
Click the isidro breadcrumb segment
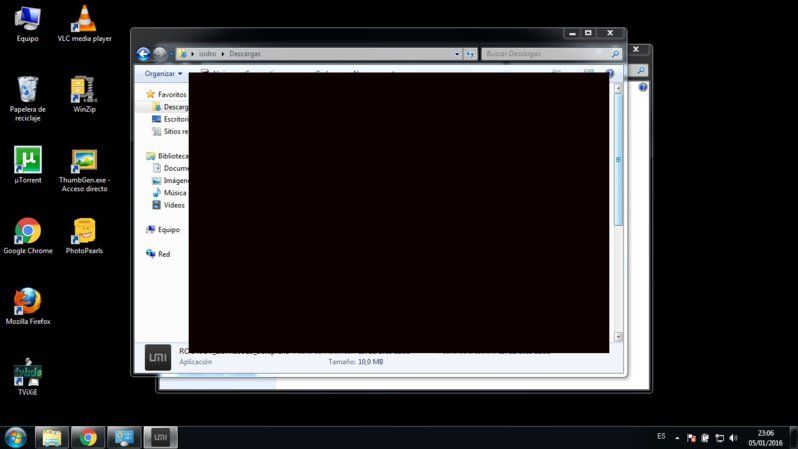point(207,54)
